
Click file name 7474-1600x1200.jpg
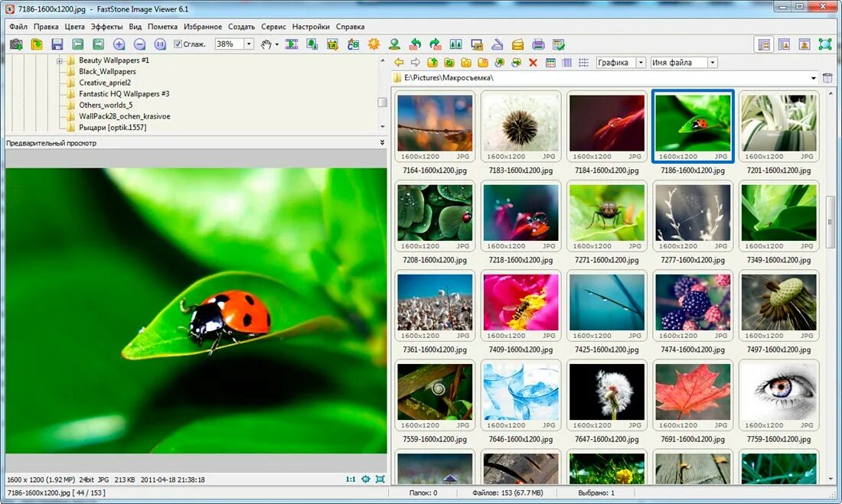tap(693, 350)
